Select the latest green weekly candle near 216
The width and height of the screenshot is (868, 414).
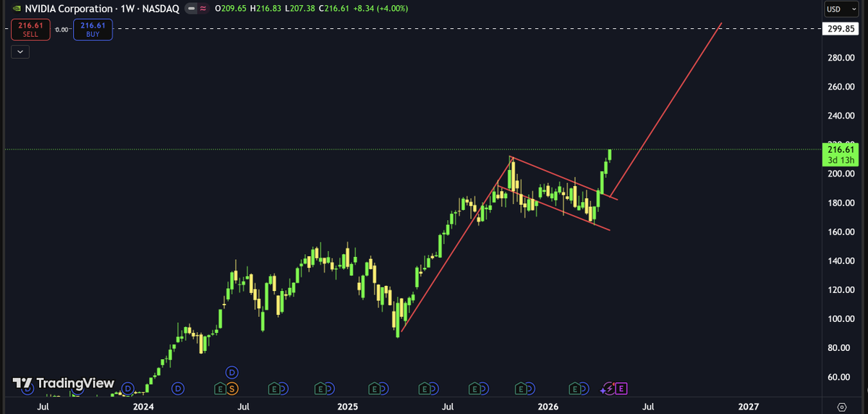[610, 154]
